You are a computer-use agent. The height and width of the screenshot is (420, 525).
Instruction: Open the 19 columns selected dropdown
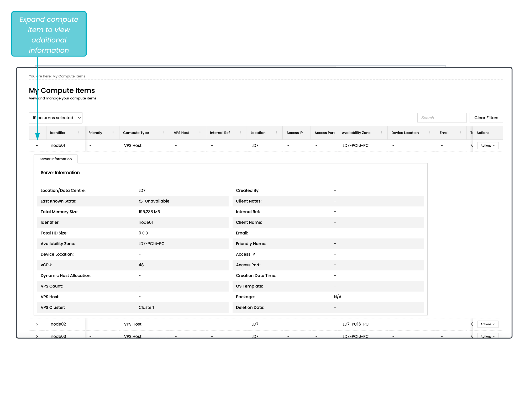pyautogui.click(x=56, y=118)
